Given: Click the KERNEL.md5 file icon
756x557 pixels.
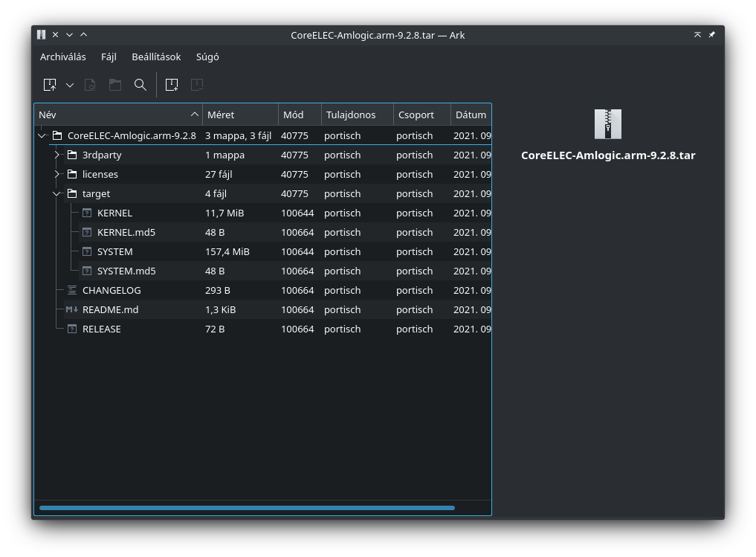Looking at the screenshot, I should tap(87, 233).
